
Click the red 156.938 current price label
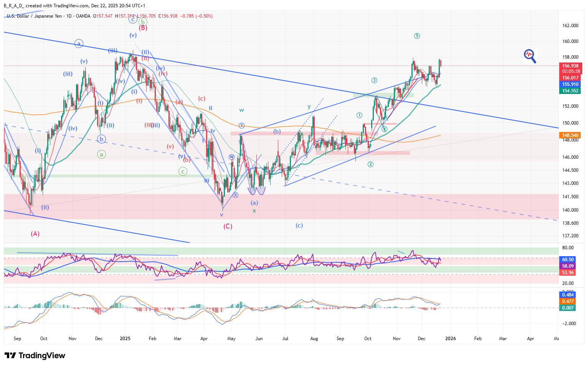(571, 66)
